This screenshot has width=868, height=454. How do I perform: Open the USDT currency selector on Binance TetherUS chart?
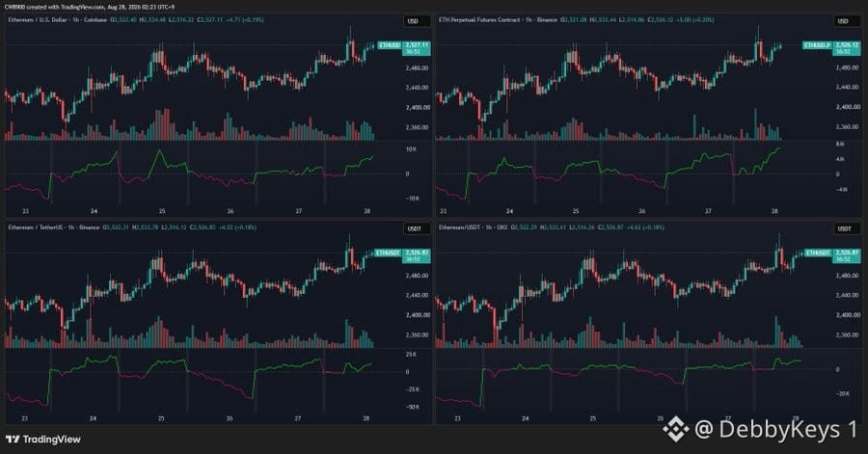417,228
